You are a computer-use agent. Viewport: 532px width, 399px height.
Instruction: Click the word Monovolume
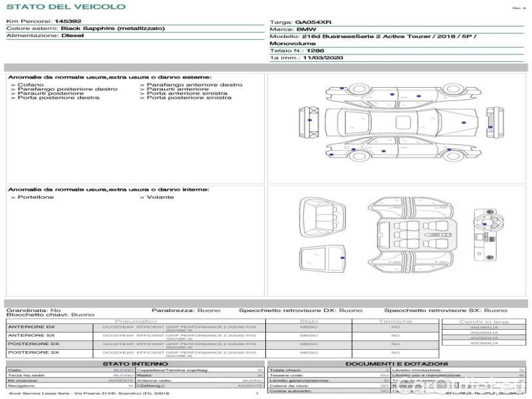point(293,43)
